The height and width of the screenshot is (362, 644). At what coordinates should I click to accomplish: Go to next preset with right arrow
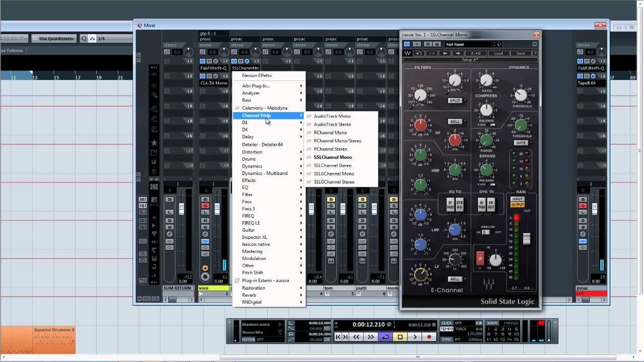point(457,53)
